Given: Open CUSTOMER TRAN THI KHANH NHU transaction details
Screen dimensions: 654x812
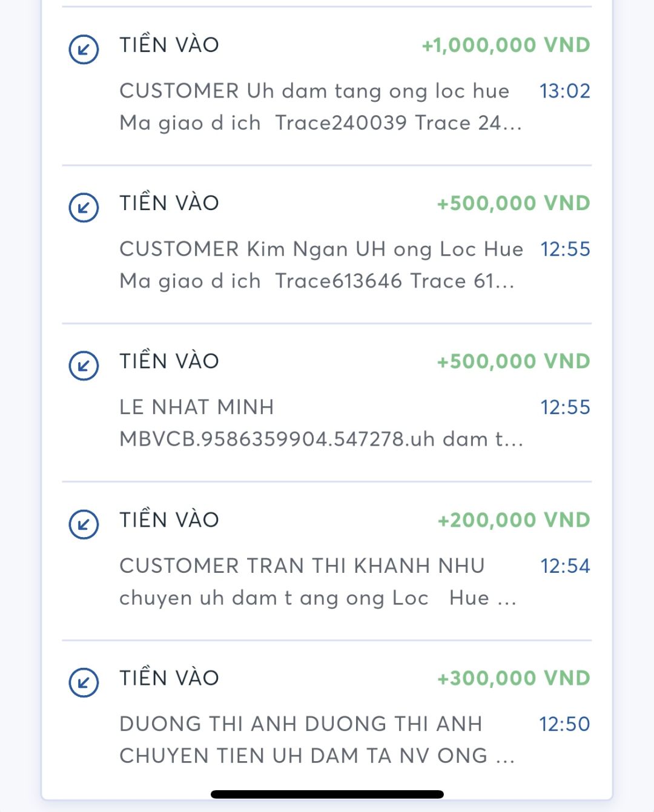Looking at the screenshot, I should [x=302, y=566].
